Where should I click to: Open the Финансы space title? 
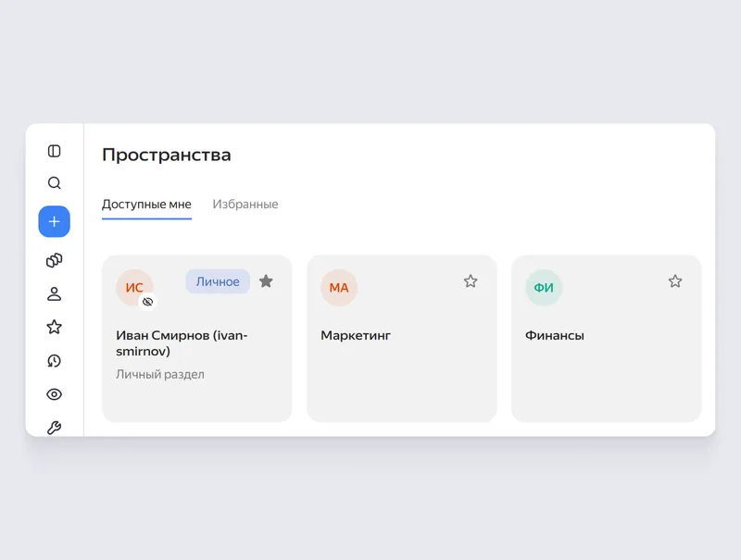pyautogui.click(x=555, y=336)
